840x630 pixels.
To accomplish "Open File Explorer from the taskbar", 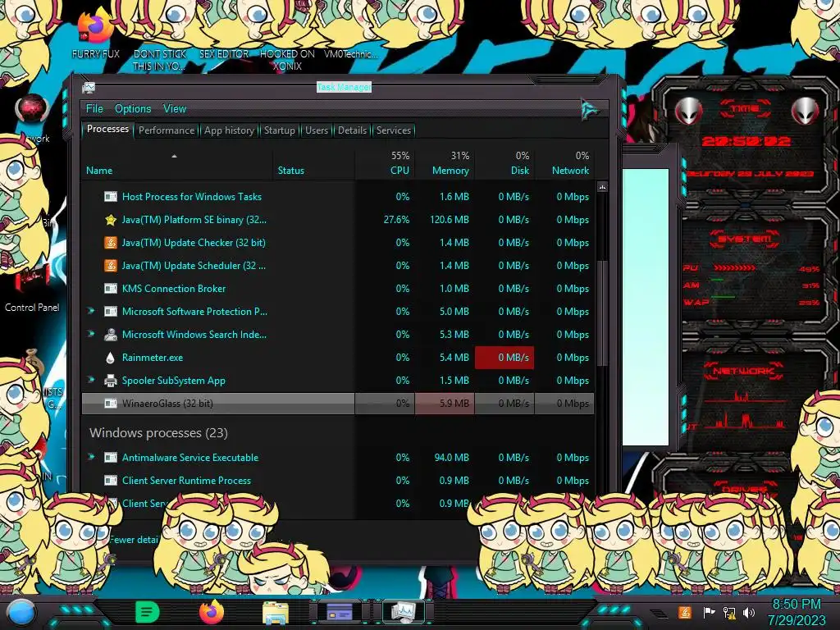I will (x=276, y=612).
